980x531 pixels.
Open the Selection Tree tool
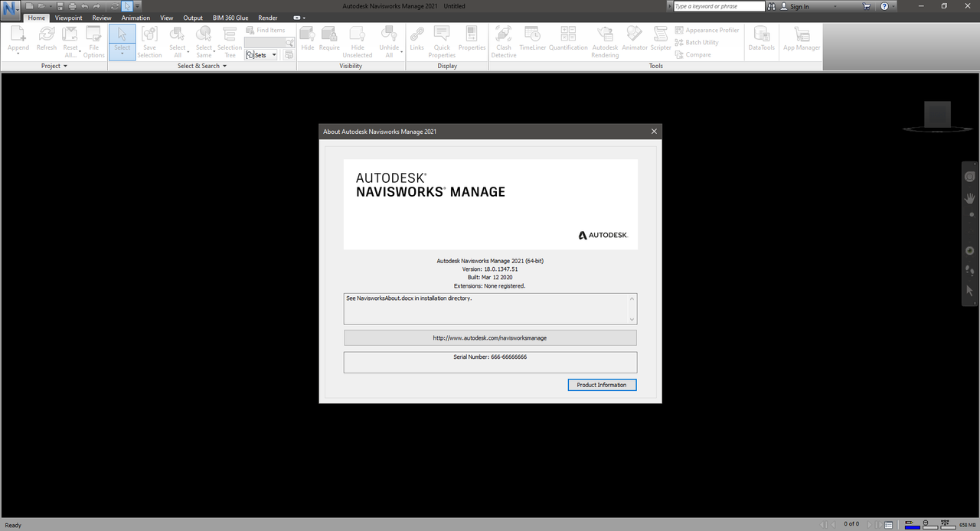pos(230,41)
